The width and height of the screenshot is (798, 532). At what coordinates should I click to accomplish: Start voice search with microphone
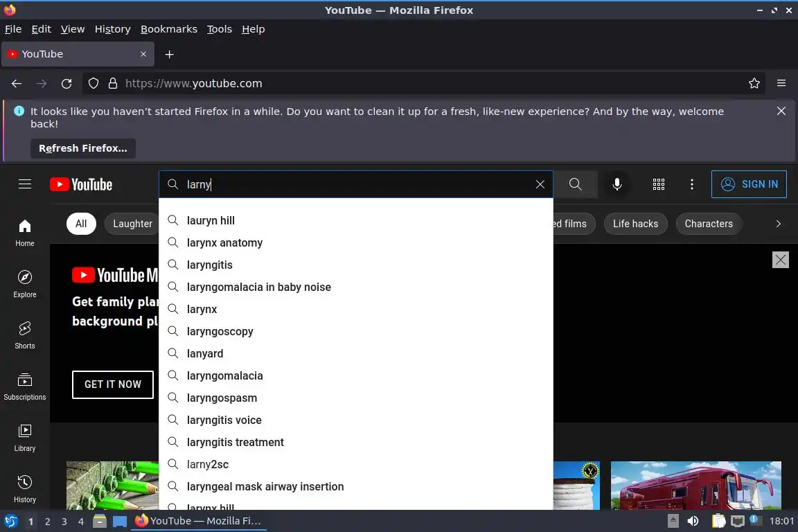pos(617,184)
